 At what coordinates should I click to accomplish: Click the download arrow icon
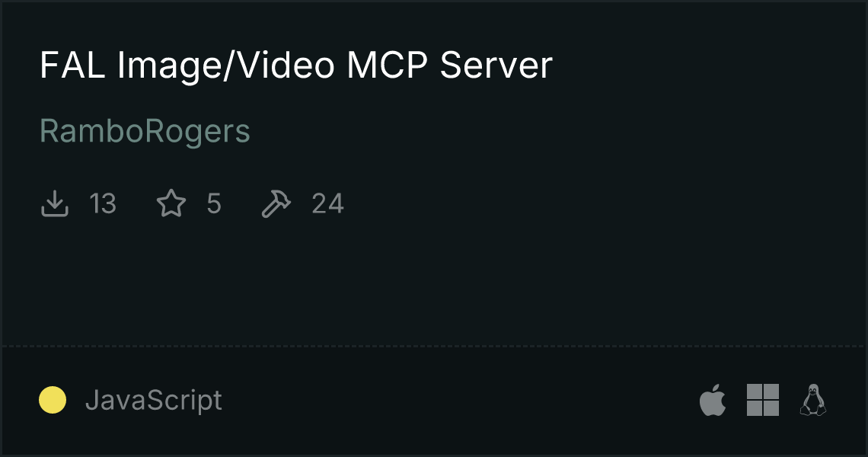click(55, 203)
